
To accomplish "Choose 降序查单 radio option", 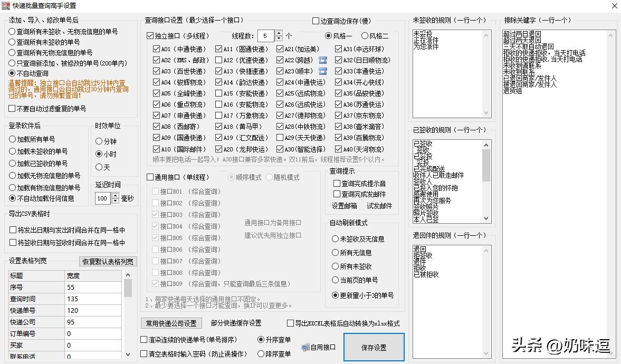I will tap(261, 353).
